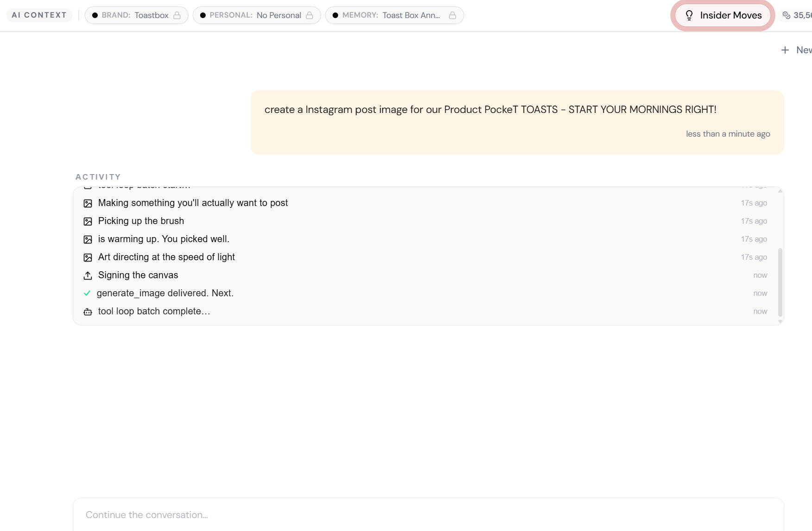Click the credits coin icon
Screen dimensions: 812x531
[786, 15]
